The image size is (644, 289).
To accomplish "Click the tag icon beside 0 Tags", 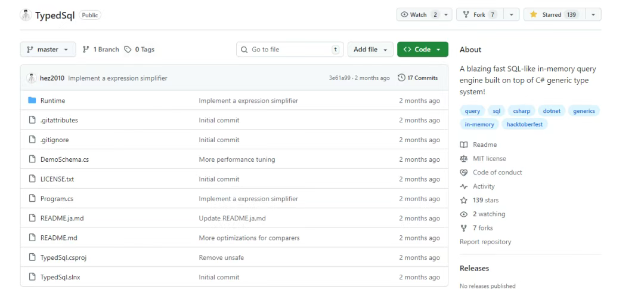I will click(x=128, y=50).
